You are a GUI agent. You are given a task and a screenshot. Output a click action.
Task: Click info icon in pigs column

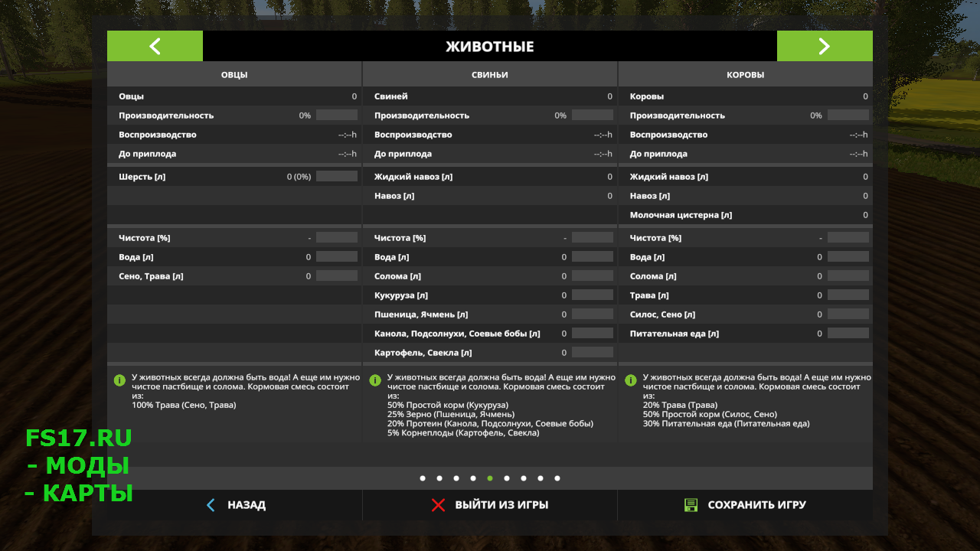[375, 380]
